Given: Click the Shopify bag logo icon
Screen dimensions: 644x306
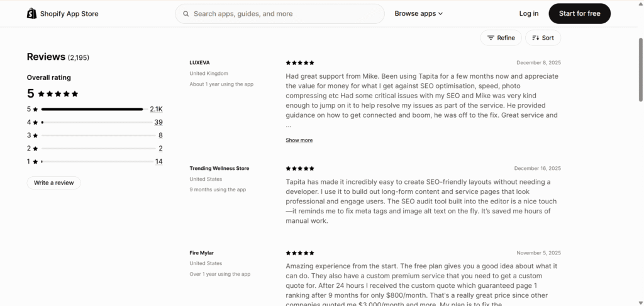Looking at the screenshot, I should point(32,13).
